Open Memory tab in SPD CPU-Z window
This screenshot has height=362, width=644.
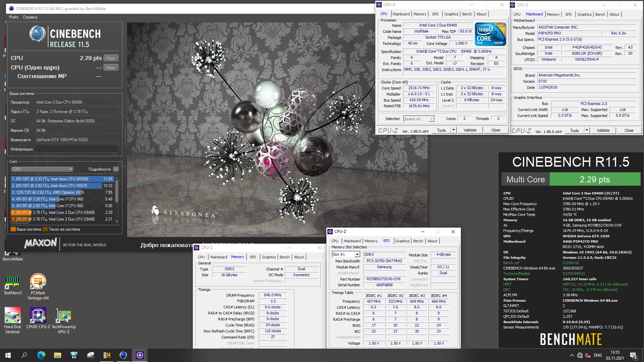pos(371,241)
